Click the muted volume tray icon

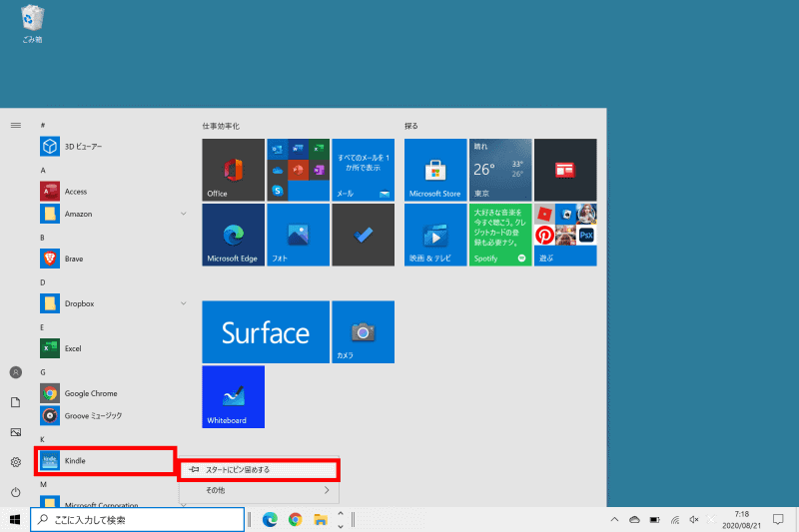pyautogui.click(x=694, y=520)
